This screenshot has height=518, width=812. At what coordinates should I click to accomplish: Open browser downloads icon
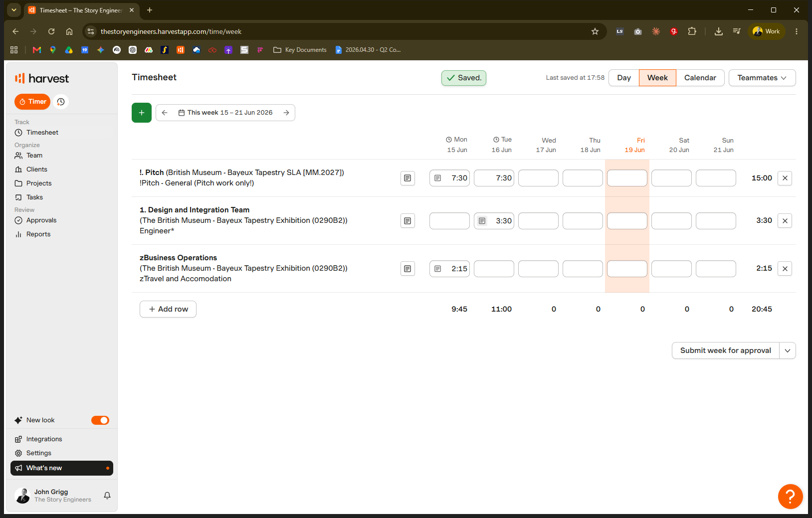pos(719,31)
